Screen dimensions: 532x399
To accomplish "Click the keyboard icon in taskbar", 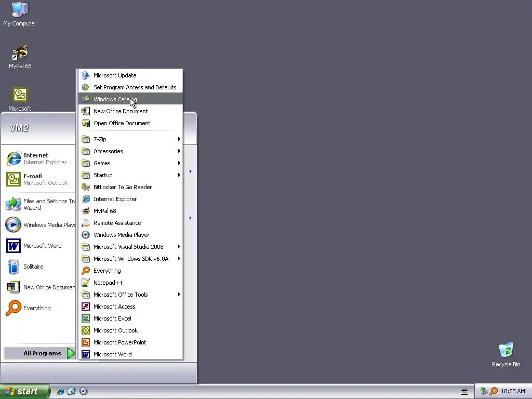I will tap(464, 392).
